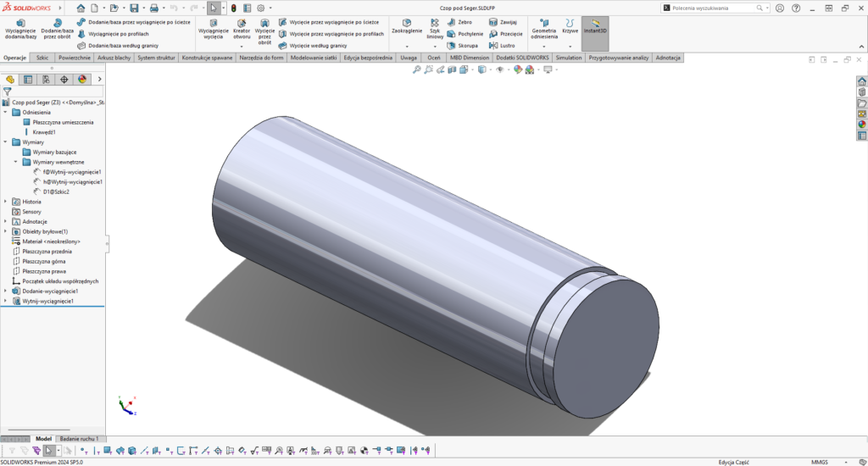Switch to the Arkusz blachy tab
Viewport: 868px width, 466px height.
click(x=112, y=58)
